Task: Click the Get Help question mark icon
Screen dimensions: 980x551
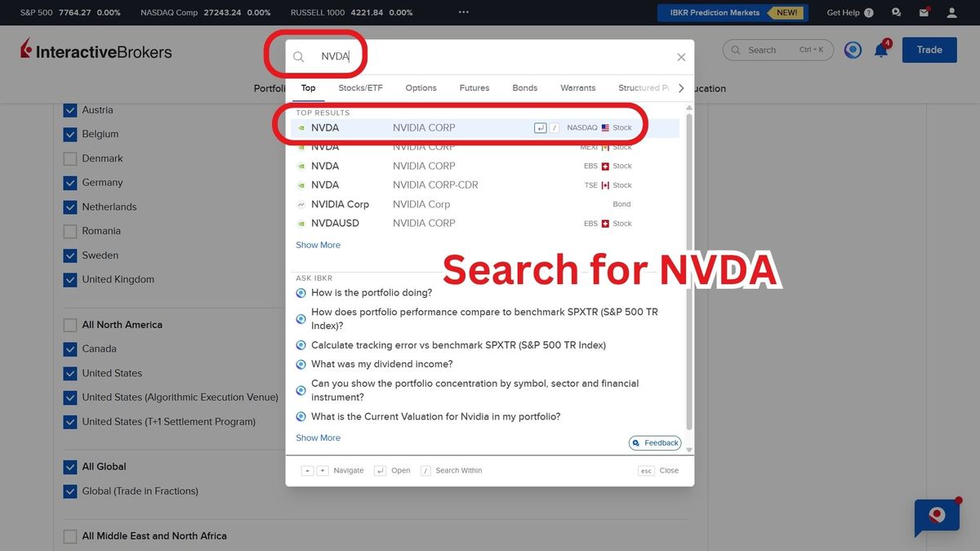Action: click(868, 13)
